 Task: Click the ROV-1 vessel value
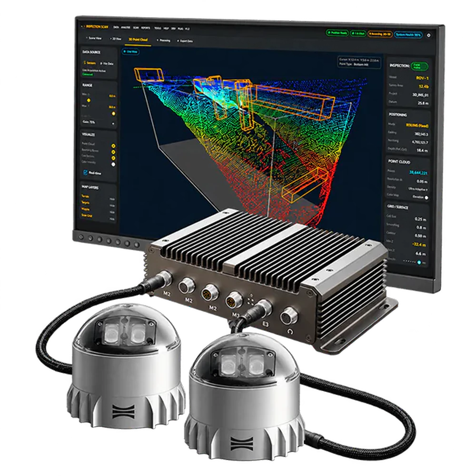(x=422, y=78)
